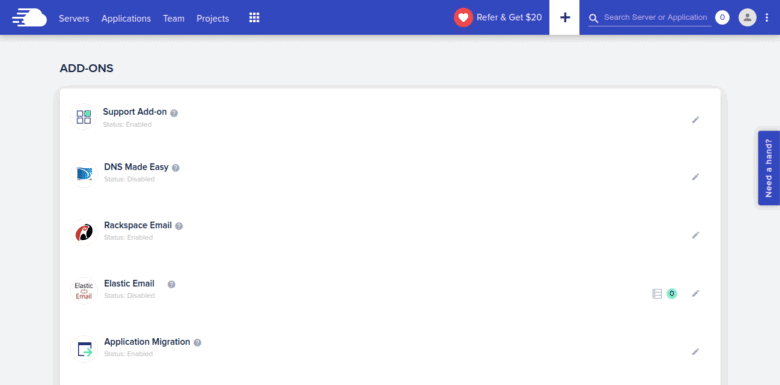The height and width of the screenshot is (385, 780).
Task: Click the Support Add-on icon
Action: 84,117
